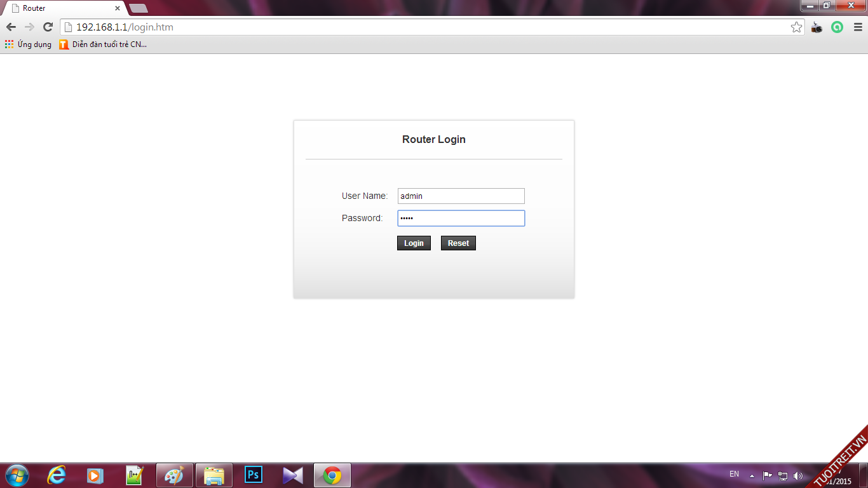Launch Photoshop from the taskbar
Viewport: 868px width, 488px height.
click(x=254, y=475)
